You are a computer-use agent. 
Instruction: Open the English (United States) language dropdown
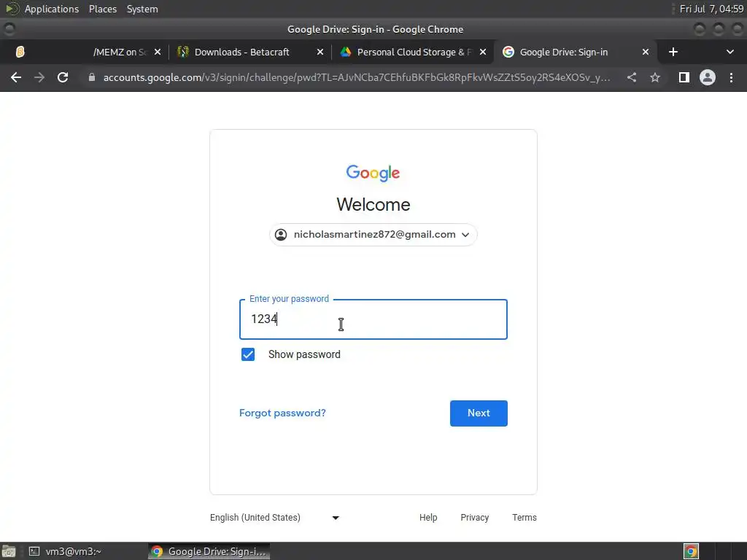point(275,518)
